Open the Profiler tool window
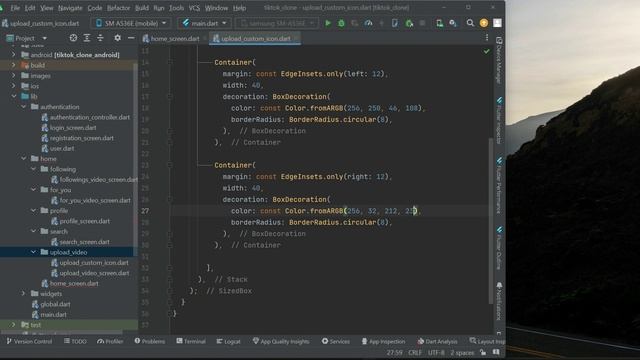The width and height of the screenshot is (640, 360). tap(110, 341)
